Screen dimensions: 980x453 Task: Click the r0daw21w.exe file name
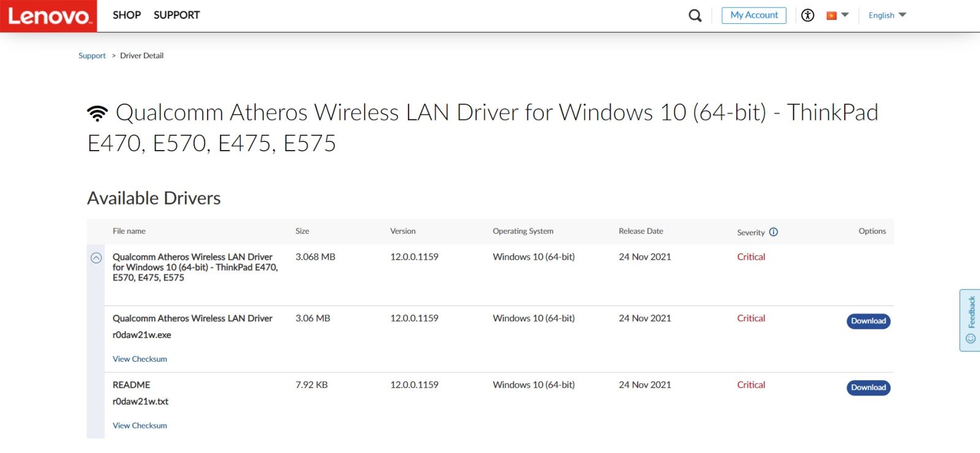(x=142, y=335)
